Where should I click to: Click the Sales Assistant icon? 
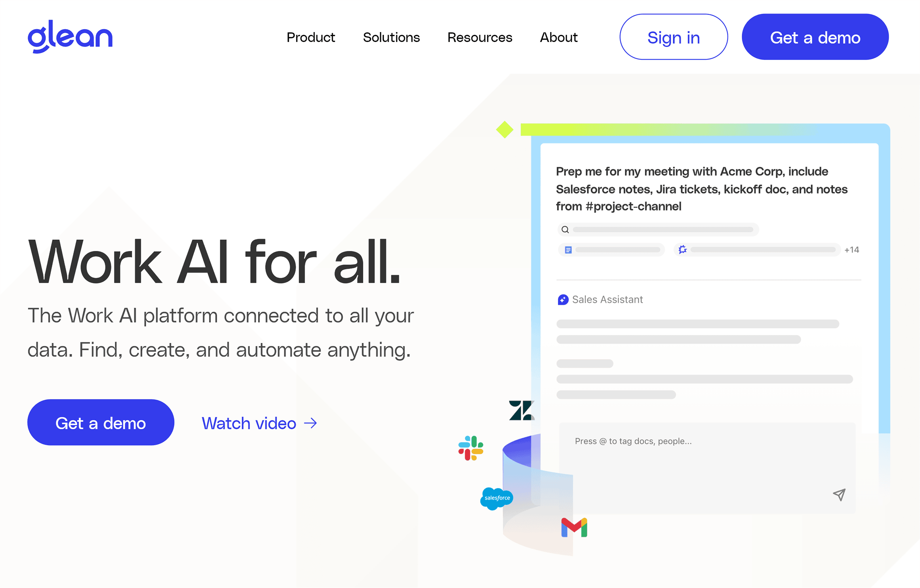563,300
